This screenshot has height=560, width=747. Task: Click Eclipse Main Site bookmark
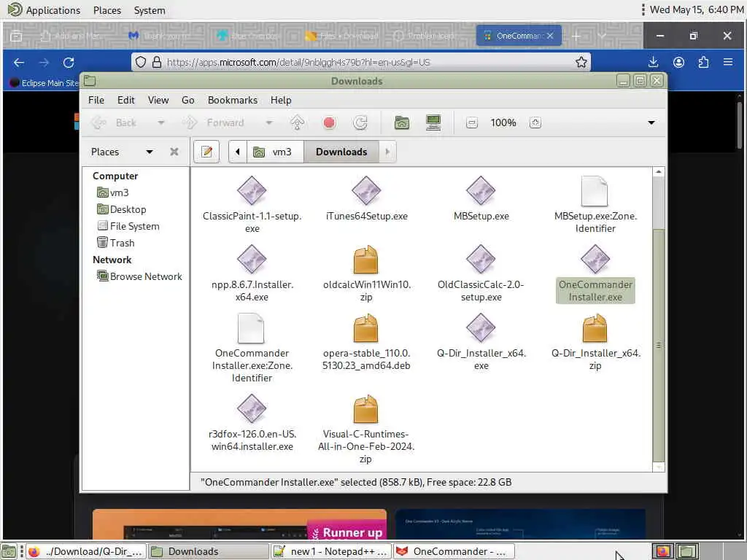point(44,83)
